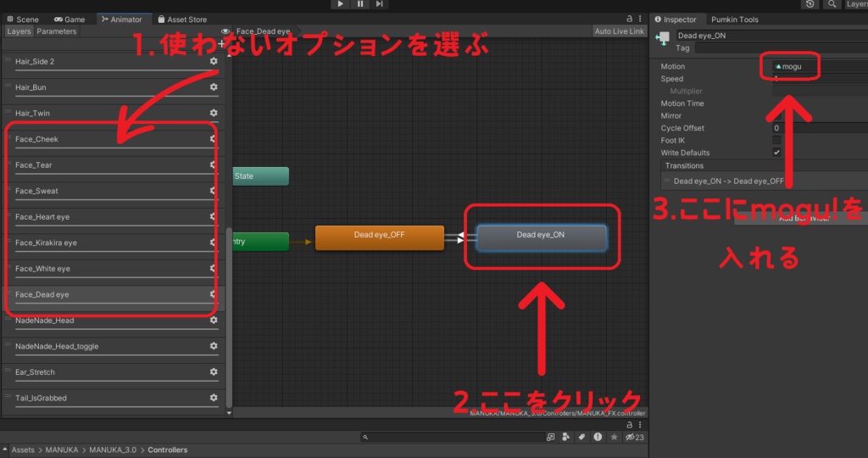Click the layers list vertical scrollbar

[x=229, y=316]
